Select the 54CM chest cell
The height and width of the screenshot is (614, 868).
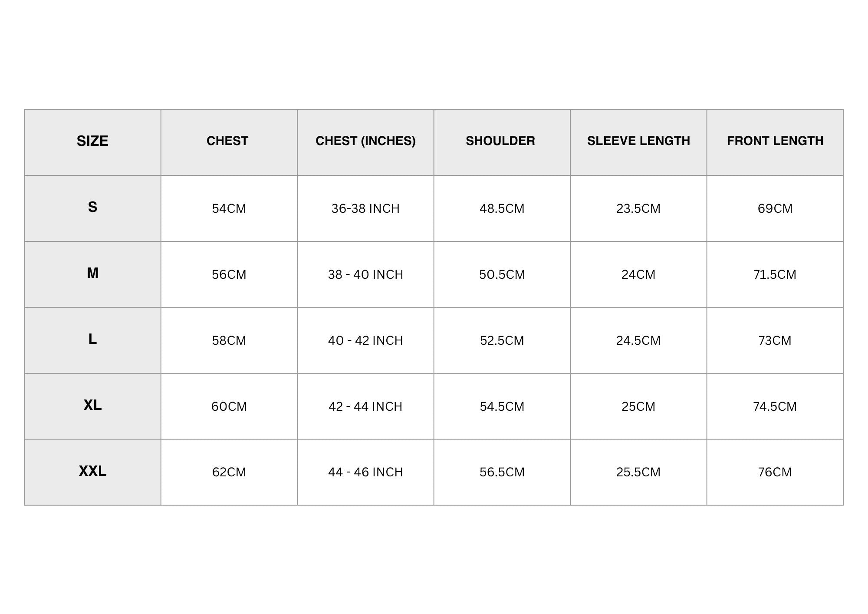coord(229,209)
